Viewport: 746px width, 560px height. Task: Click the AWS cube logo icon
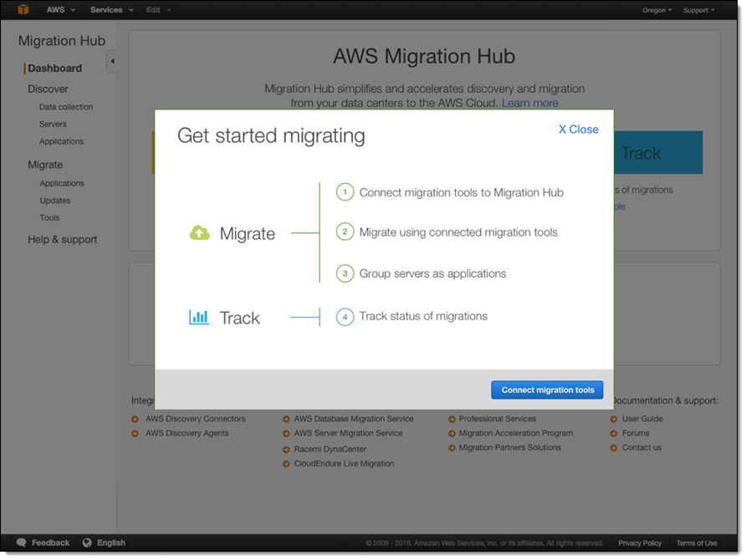pyautogui.click(x=23, y=10)
